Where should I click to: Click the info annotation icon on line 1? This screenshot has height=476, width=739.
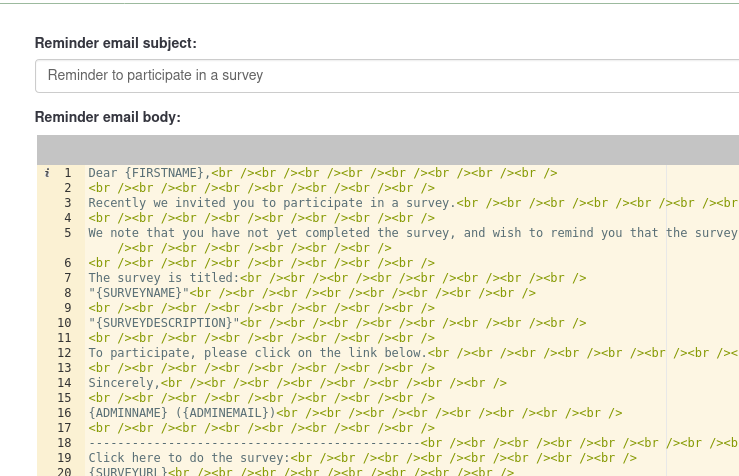(47, 173)
